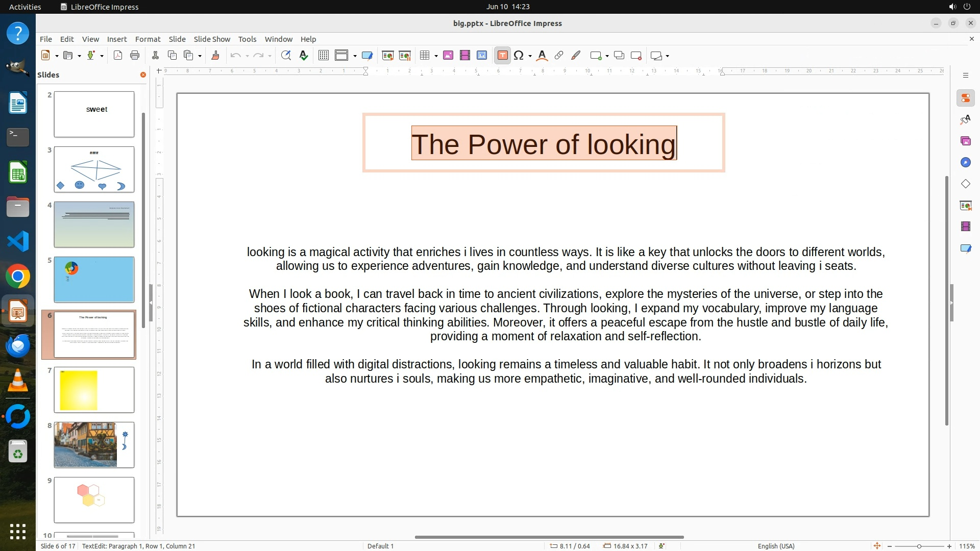This screenshot has width=980, height=551.
Task: Insert an image using toolbar icon
Action: [x=448, y=56]
